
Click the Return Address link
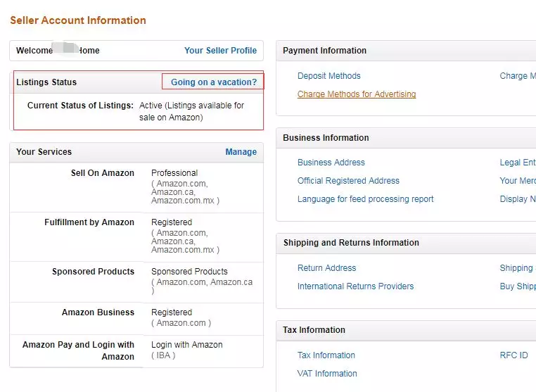click(x=326, y=268)
